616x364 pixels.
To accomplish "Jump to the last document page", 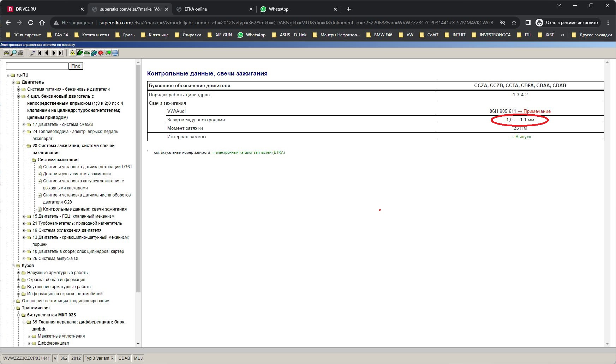I will point(61,53).
